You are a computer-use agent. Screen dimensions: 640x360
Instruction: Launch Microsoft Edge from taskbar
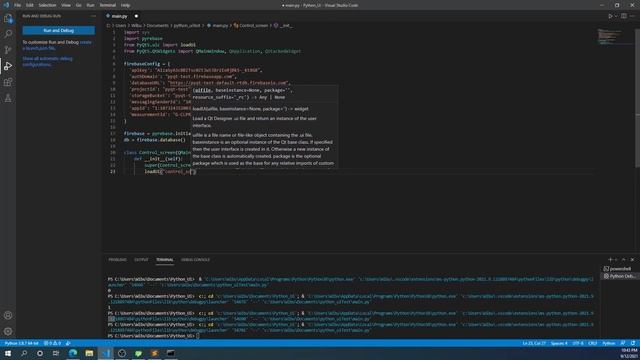[73, 353]
